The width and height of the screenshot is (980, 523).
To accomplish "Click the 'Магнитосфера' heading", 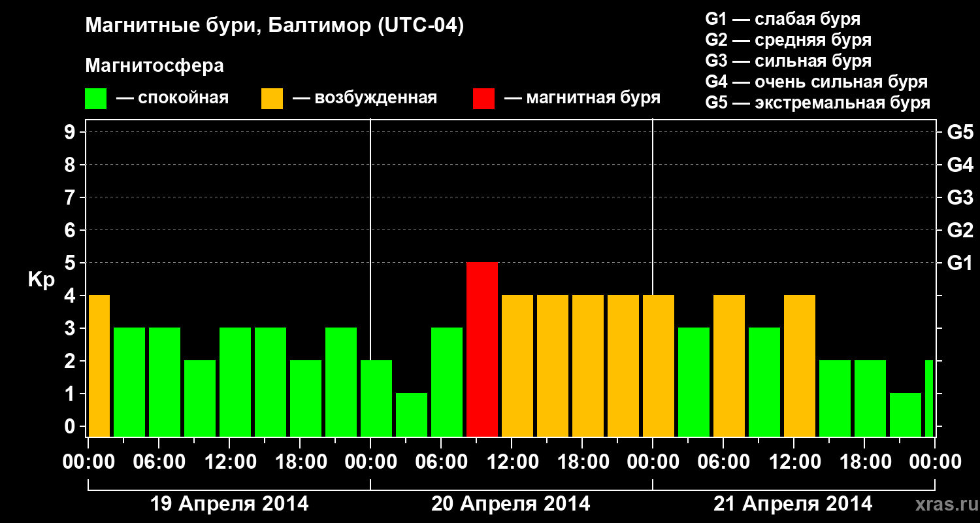I will 155,66.
